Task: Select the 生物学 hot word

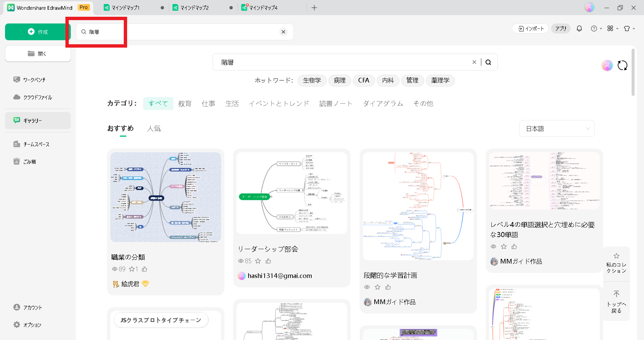Action: click(x=312, y=80)
